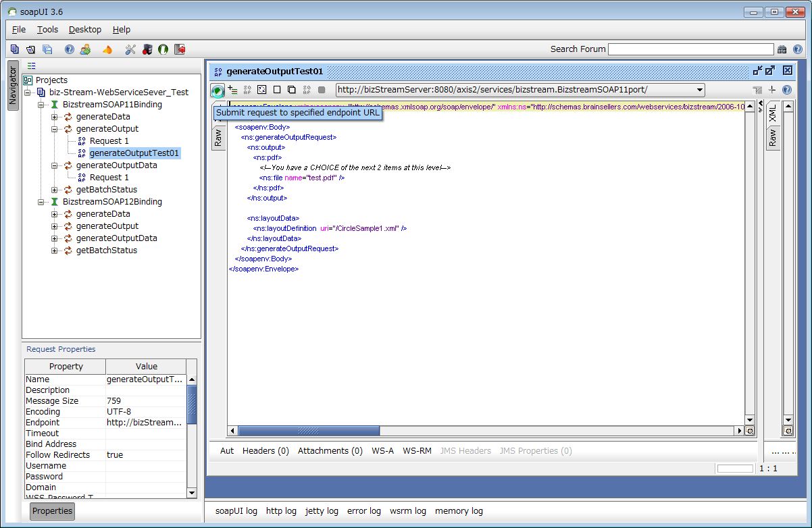Collapse generateOutputData under BizstreamSOAP11Binding
The image size is (812, 528).
tap(55, 165)
